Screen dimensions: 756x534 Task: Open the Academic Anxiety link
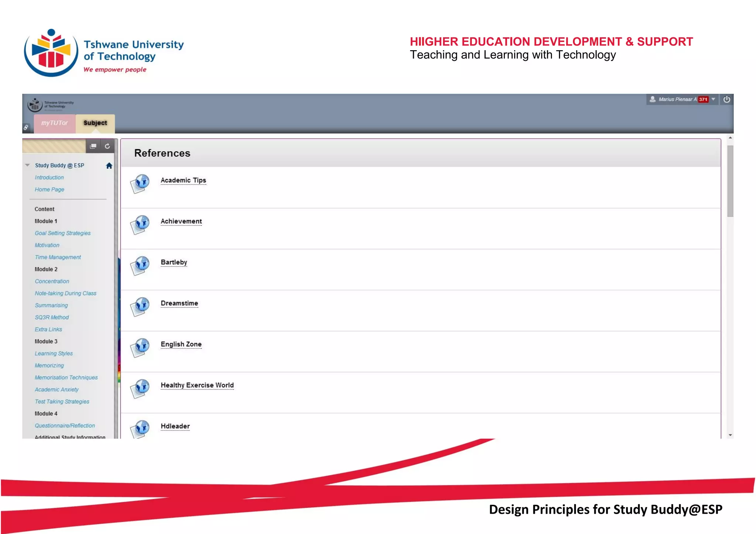coord(56,390)
